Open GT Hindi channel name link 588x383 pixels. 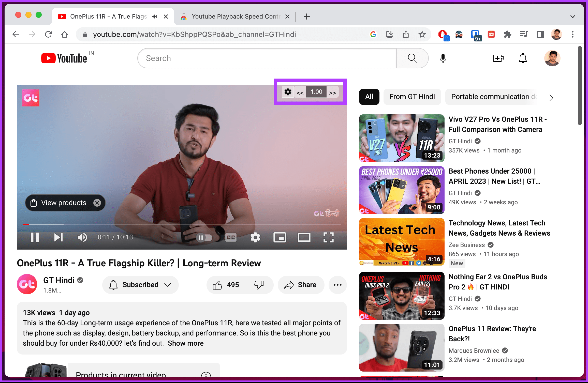(59, 280)
